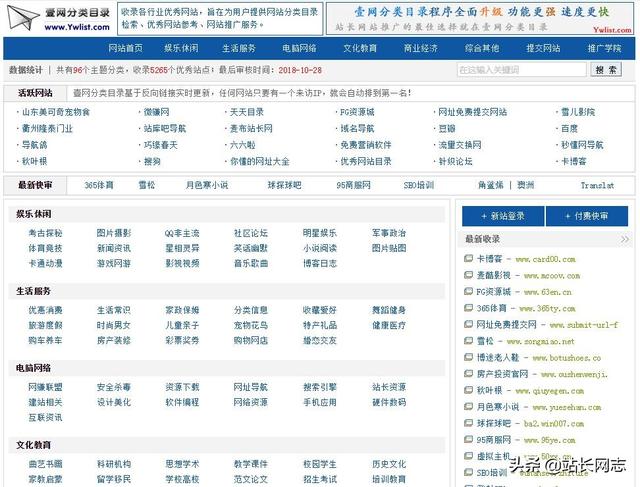The image size is (640, 487).
Task: Open 文化教育 in the navigation bar
Action: [360, 48]
